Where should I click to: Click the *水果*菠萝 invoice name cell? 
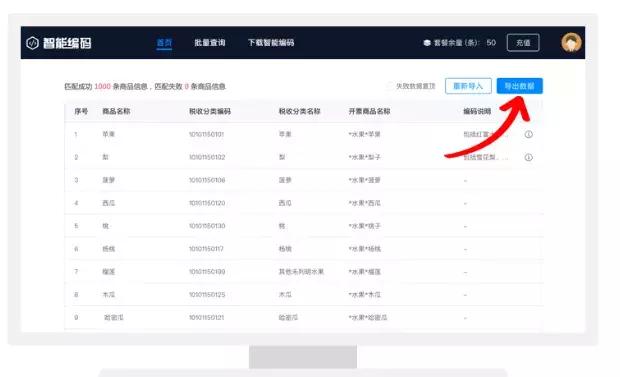[x=364, y=180]
